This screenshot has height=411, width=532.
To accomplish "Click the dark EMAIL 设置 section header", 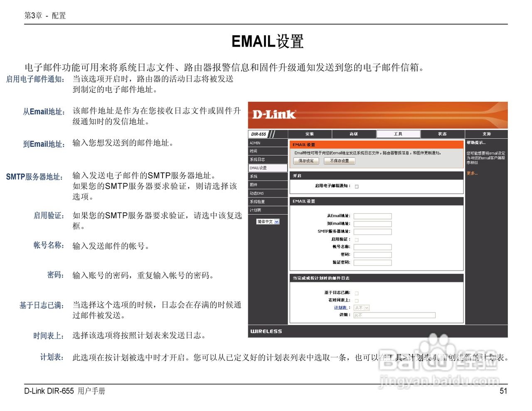I will point(377,201).
